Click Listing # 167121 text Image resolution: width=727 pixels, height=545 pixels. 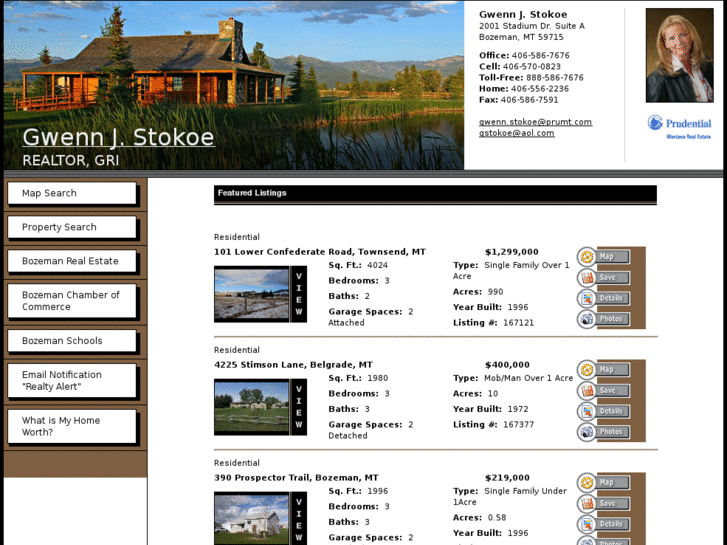493,322
